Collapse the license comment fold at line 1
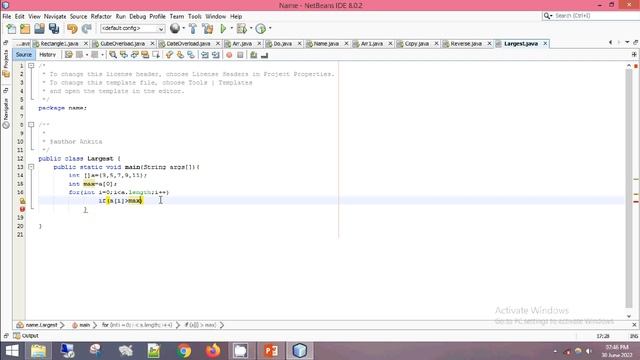The image size is (640, 360). [31, 65]
